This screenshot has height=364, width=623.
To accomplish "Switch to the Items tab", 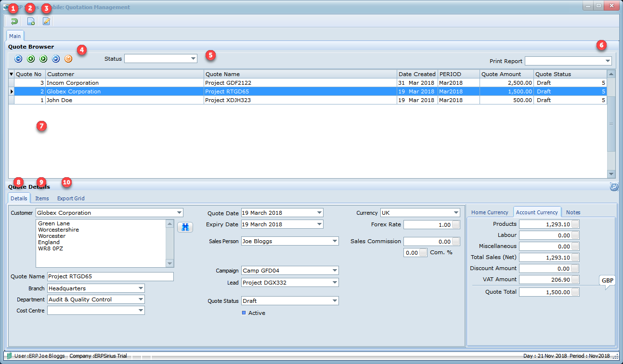I will [42, 198].
